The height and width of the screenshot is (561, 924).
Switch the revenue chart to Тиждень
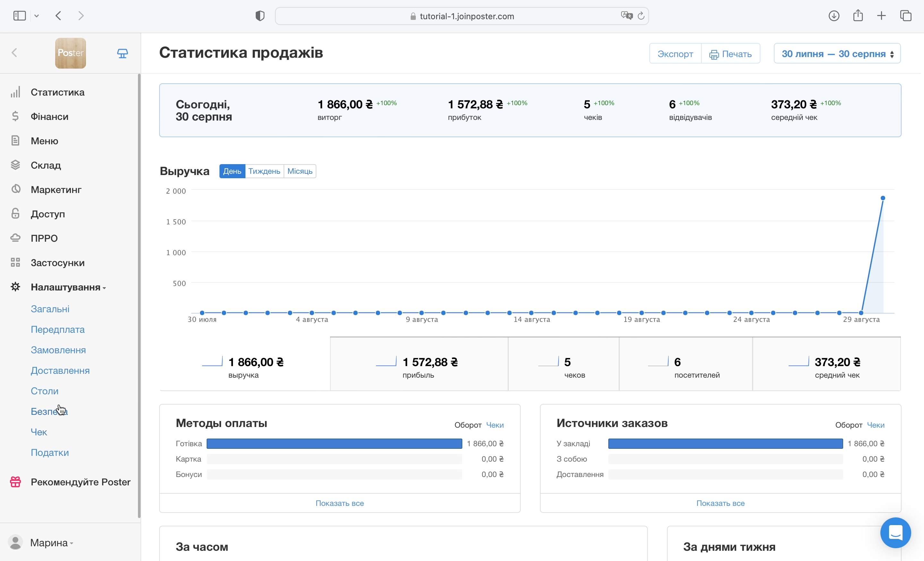coord(264,171)
